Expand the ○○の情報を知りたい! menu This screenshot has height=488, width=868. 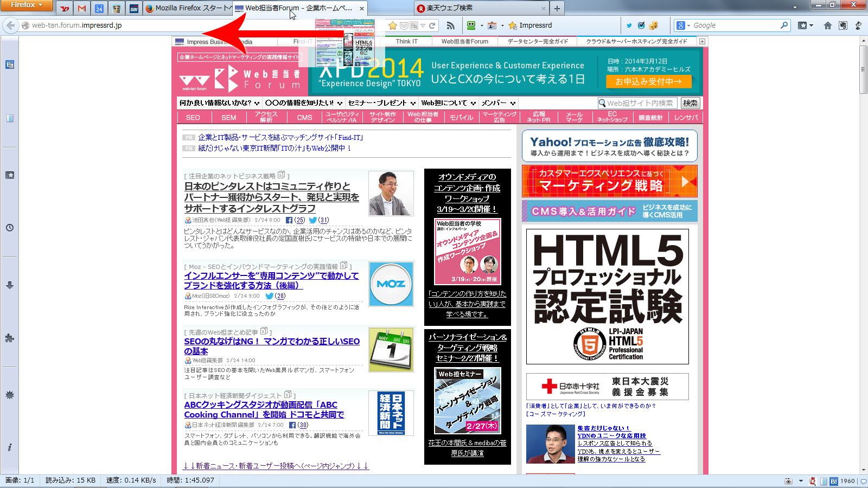(304, 102)
